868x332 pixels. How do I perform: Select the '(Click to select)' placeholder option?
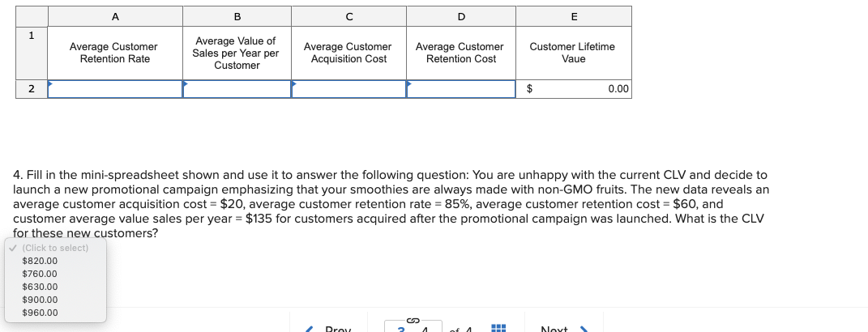(55, 248)
